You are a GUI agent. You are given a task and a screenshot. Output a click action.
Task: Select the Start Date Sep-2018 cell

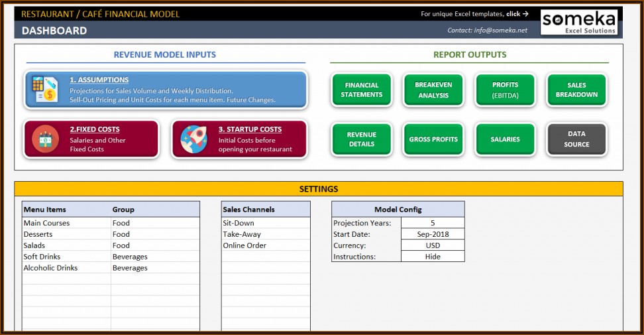point(433,234)
